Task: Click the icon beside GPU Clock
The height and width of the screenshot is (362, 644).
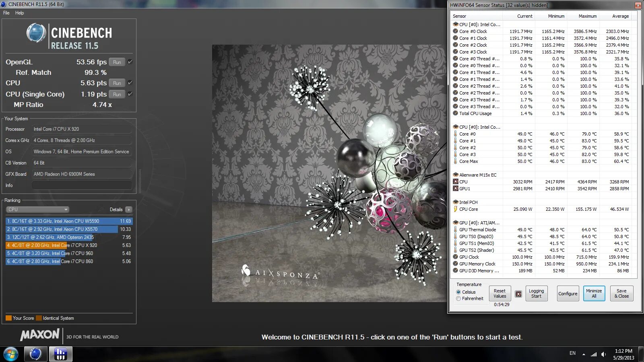Action: (x=455, y=257)
